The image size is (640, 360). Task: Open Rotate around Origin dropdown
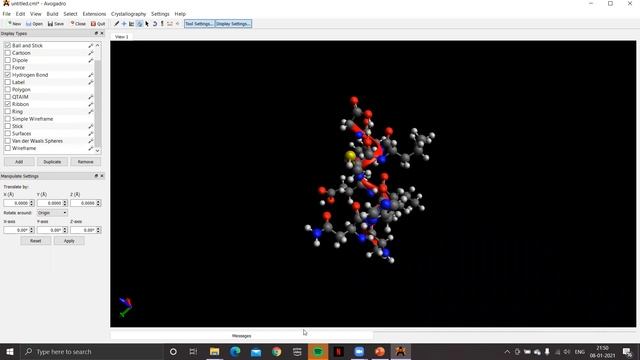click(x=52, y=213)
